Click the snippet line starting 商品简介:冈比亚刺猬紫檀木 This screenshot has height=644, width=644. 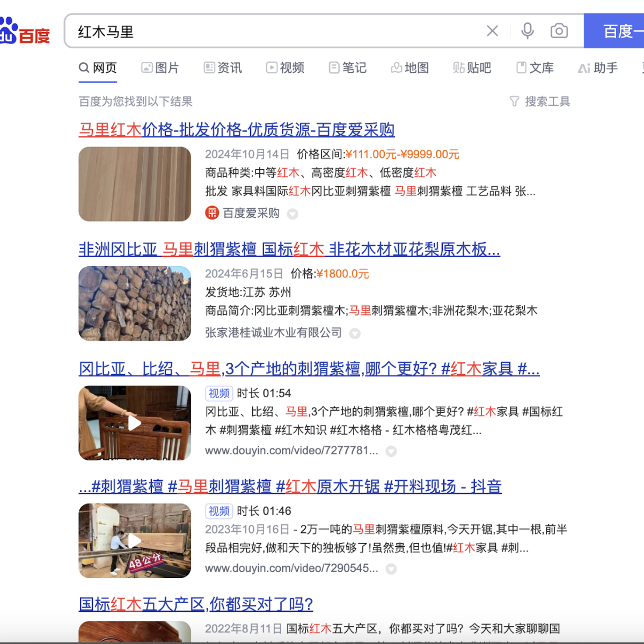click(371, 311)
